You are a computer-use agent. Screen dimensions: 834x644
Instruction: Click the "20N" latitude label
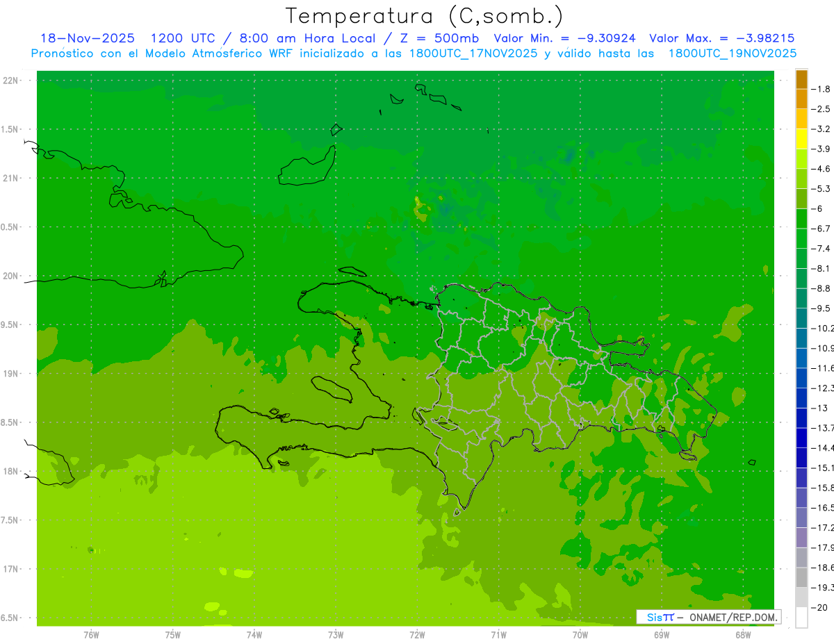[x=12, y=276]
